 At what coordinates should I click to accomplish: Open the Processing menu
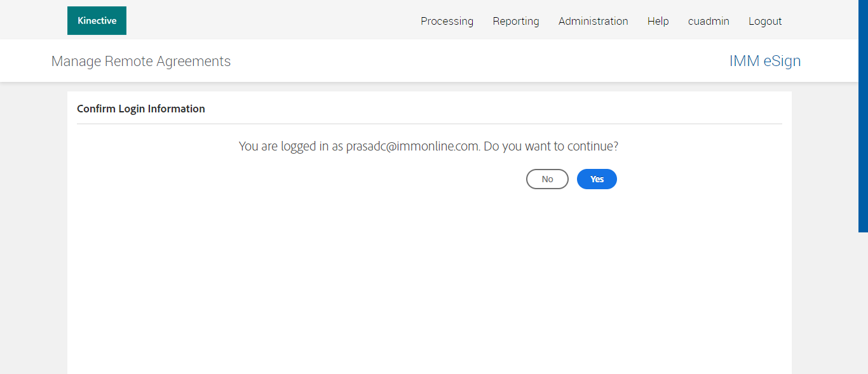(x=447, y=21)
